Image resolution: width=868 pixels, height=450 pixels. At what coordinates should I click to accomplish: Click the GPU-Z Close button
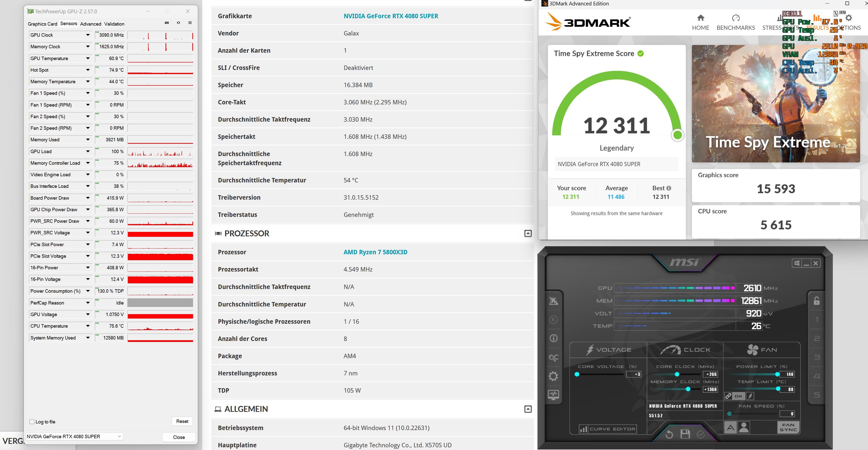(179, 437)
